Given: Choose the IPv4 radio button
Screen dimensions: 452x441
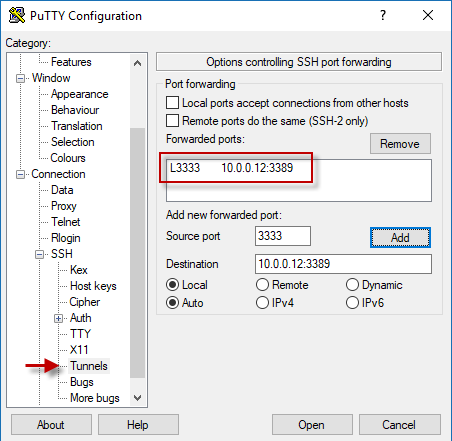Looking at the screenshot, I should click(x=262, y=303).
